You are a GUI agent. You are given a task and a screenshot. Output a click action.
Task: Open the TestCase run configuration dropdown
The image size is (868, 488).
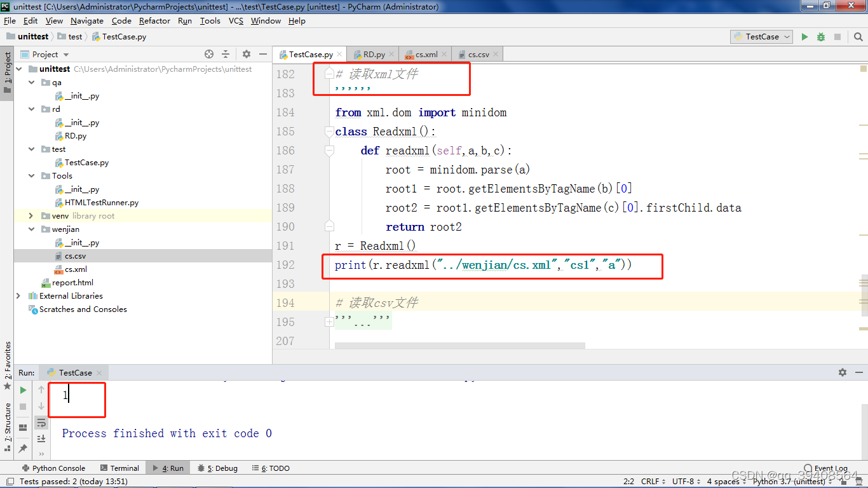(x=761, y=37)
